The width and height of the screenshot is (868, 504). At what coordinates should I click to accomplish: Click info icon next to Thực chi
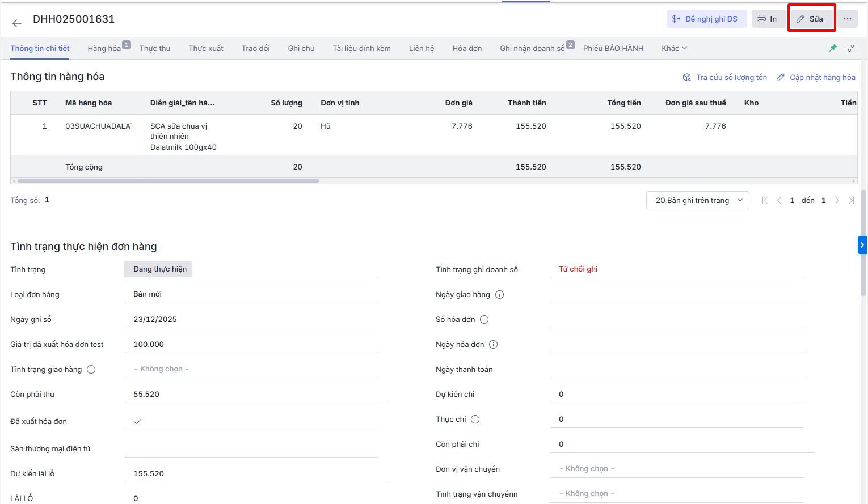coord(475,419)
